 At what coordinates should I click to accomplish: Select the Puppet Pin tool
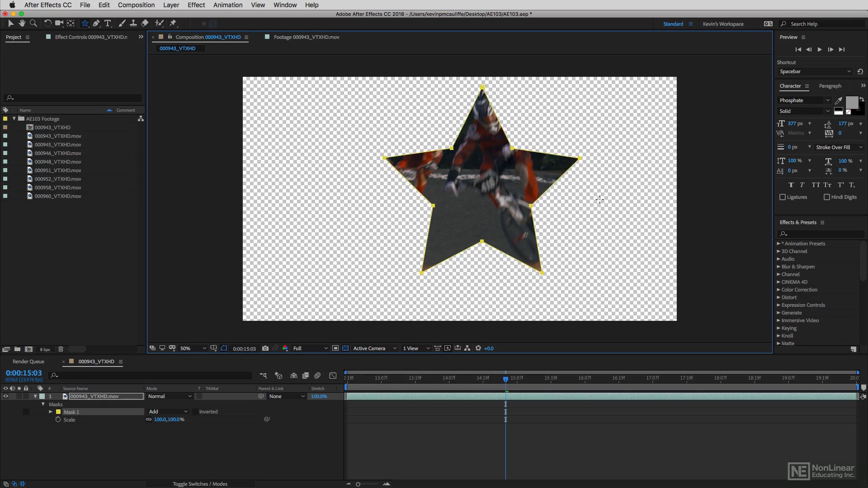[173, 23]
